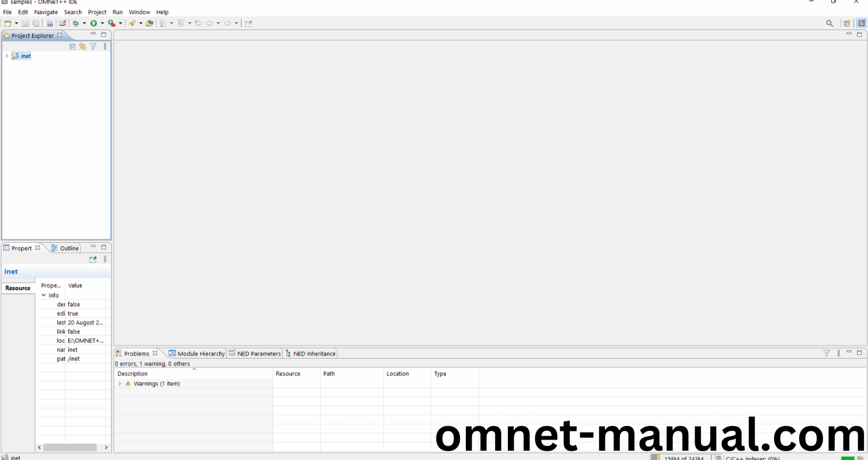Select the Resource properties section
The width and height of the screenshot is (868, 460).
tap(18, 288)
